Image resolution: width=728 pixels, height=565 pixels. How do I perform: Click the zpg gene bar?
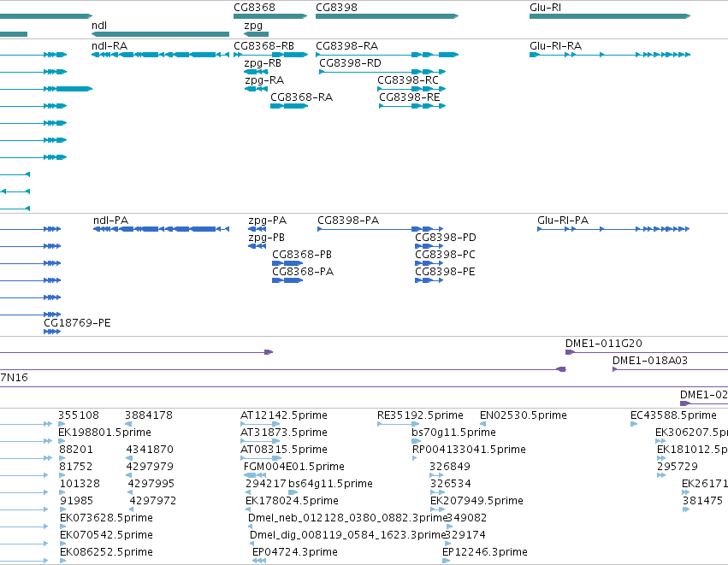[257, 34]
